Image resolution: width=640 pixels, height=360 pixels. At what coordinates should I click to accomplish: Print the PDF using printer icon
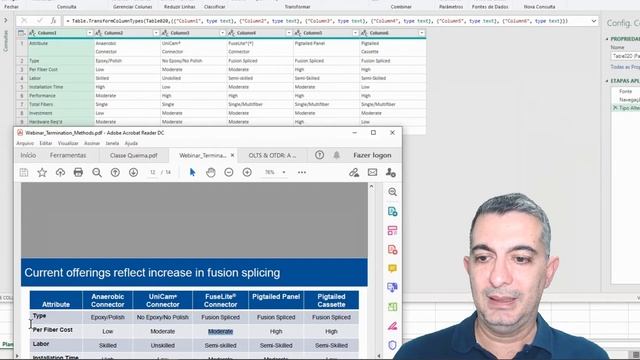(x=78, y=173)
